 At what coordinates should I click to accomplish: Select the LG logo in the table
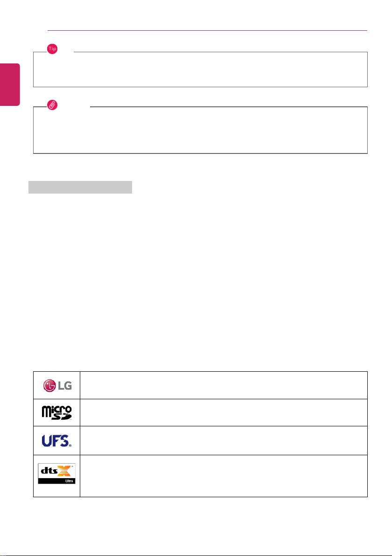tap(57, 385)
